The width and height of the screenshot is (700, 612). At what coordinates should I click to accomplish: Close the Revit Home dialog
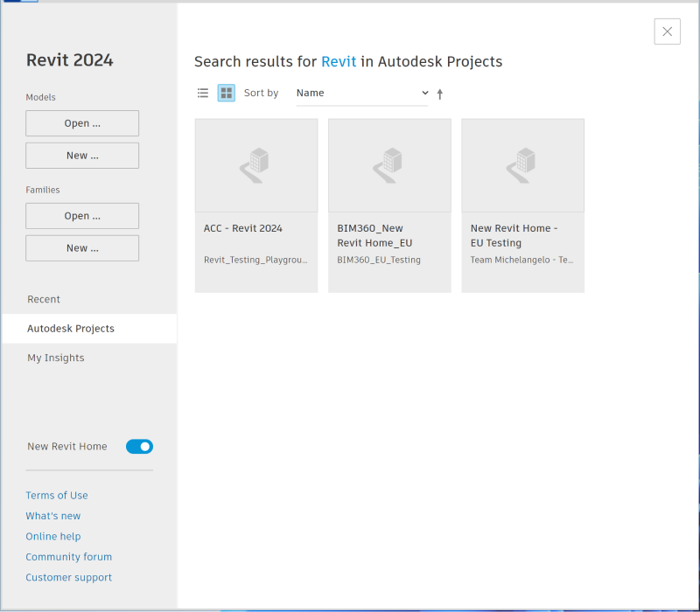pyautogui.click(x=667, y=31)
